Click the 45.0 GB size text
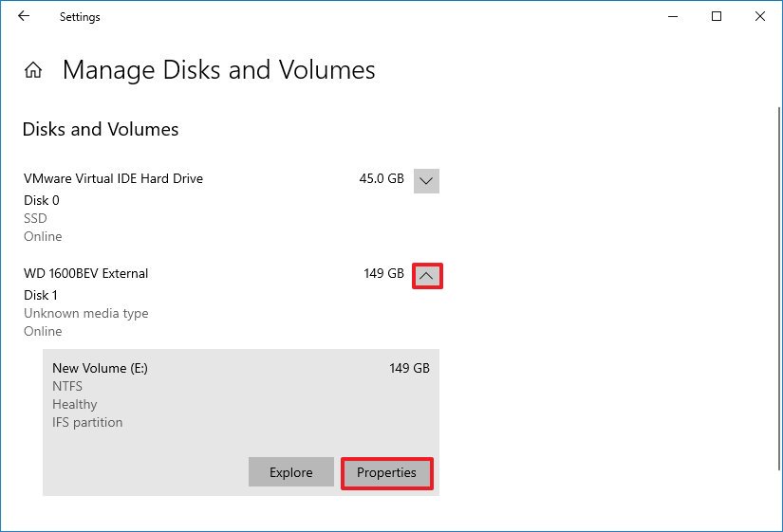The width and height of the screenshot is (783, 532). click(x=382, y=178)
